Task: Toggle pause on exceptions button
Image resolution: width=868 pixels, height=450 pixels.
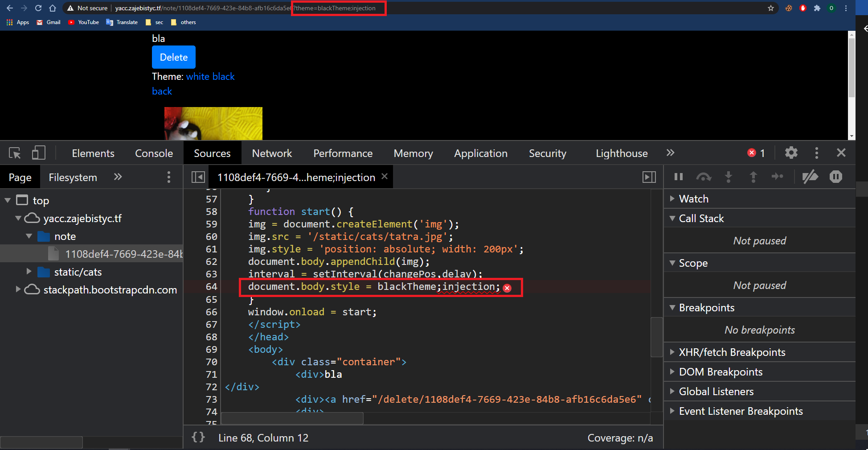Action: (x=836, y=177)
